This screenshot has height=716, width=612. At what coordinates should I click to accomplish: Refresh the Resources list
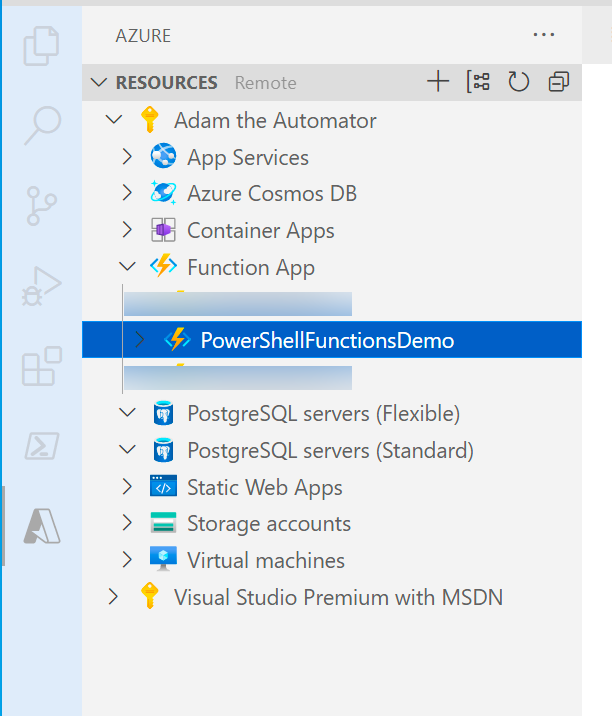(x=518, y=82)
